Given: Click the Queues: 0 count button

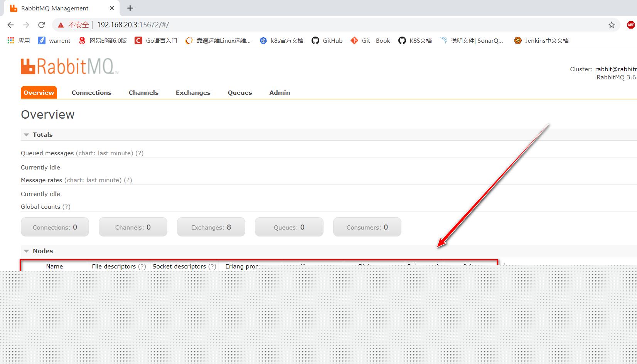Looking at the screenshot, I should click(x=289, y=227).
